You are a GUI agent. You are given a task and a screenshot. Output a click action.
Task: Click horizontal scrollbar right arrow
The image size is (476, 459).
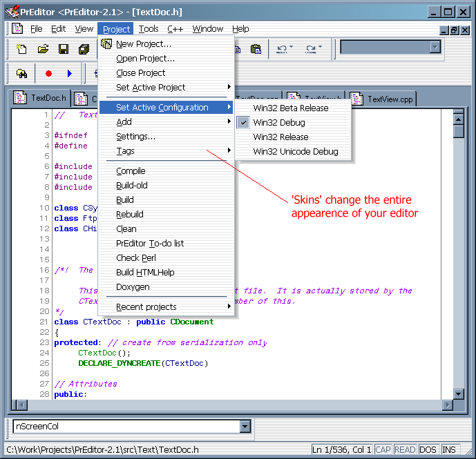pyautogui.click(x=448, y=404)
